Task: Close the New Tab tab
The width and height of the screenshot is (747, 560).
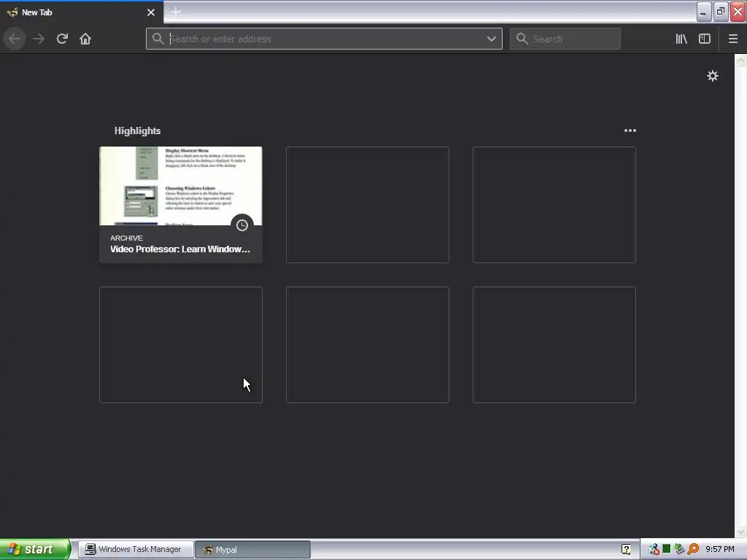Action: point(151,12)
